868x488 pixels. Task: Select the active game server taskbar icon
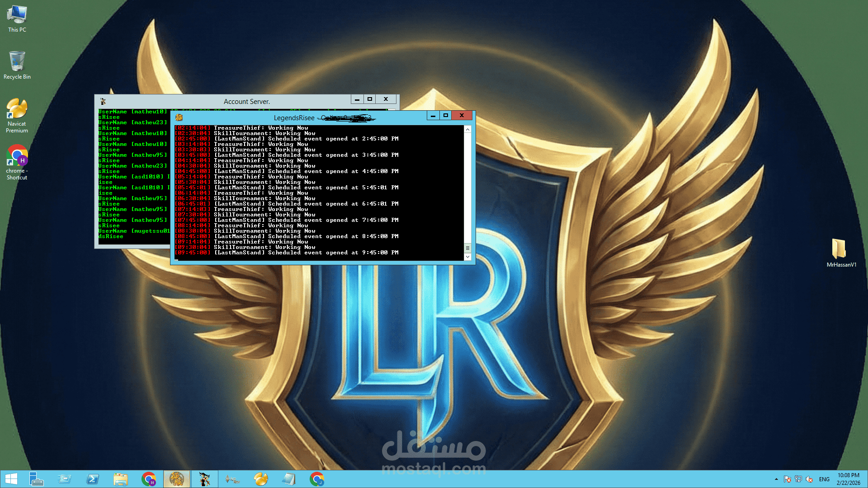pyautogui.click(x=177, y=479)
